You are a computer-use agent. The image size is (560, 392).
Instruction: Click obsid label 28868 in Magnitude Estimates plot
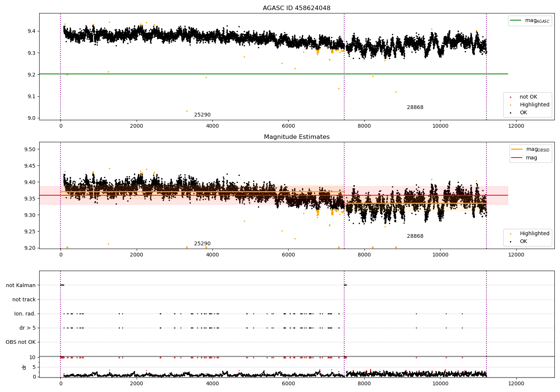point(415,236)
